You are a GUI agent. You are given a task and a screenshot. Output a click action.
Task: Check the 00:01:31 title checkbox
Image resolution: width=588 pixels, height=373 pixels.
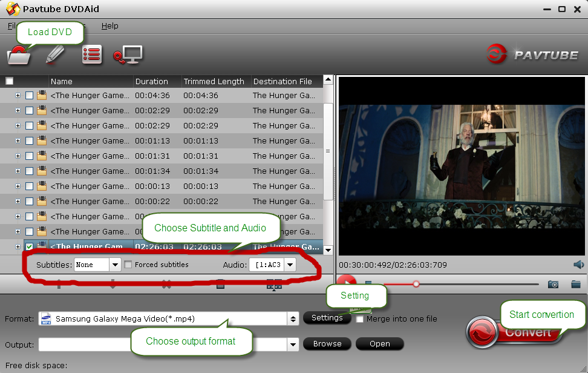(29, 156)
